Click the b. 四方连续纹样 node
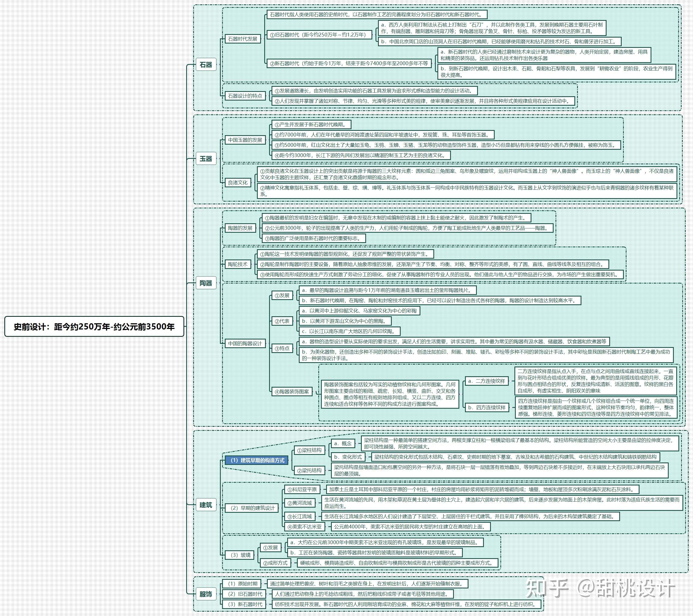This screenshot has width=693, height=616. click(x=487, y=407)
